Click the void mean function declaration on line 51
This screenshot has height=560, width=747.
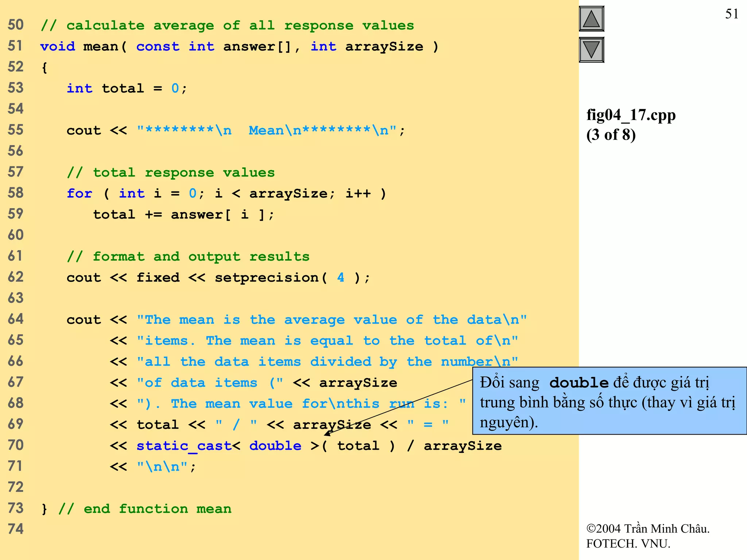[x=239, y=47]
